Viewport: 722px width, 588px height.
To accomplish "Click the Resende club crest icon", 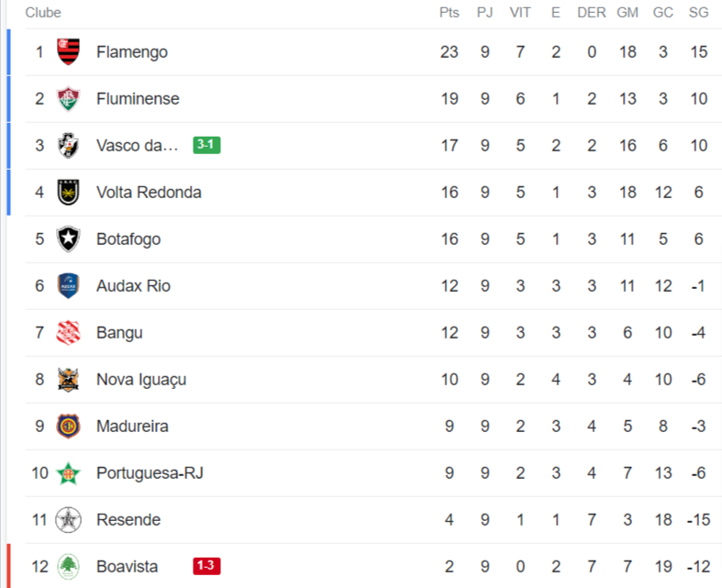I will (x=69, y=520).
